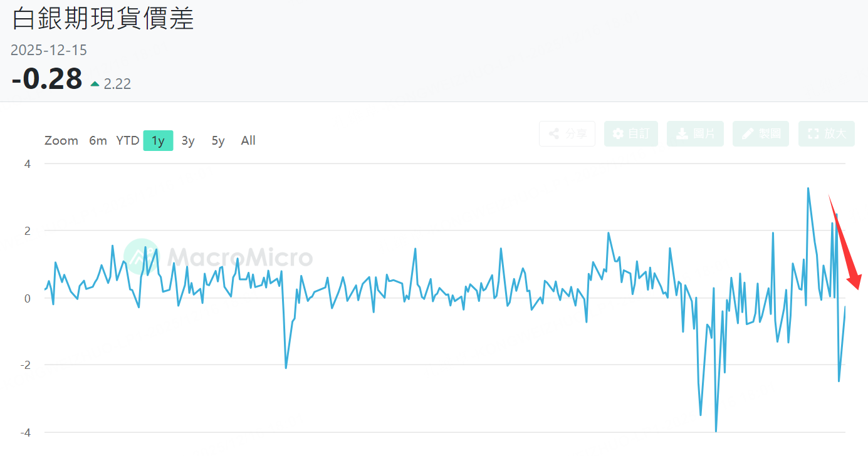Click the share (分享) button
The height and width of the screenshot is (456, 868).
tap(567, 134)
